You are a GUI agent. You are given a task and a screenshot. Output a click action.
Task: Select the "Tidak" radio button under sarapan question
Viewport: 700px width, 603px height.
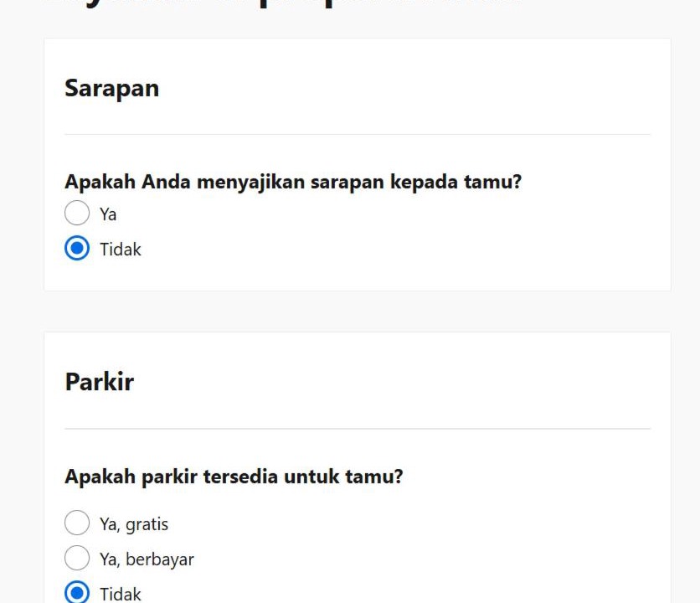pyautogui.click(x=77, y=249)
